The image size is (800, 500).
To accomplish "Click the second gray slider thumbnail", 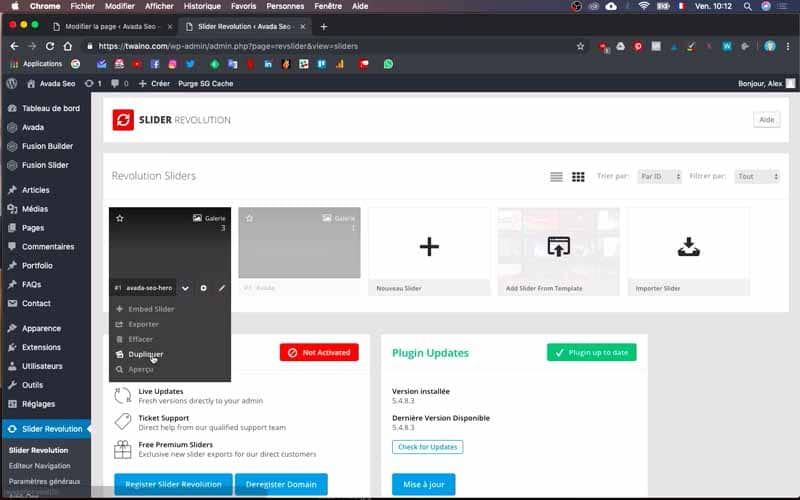I will [x=299, y=243].
